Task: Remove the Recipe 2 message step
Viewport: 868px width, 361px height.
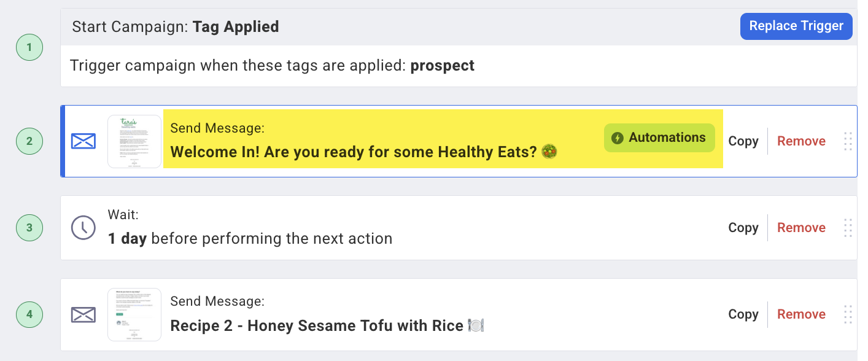Action: pyautogui.click(x=801, y=314)
